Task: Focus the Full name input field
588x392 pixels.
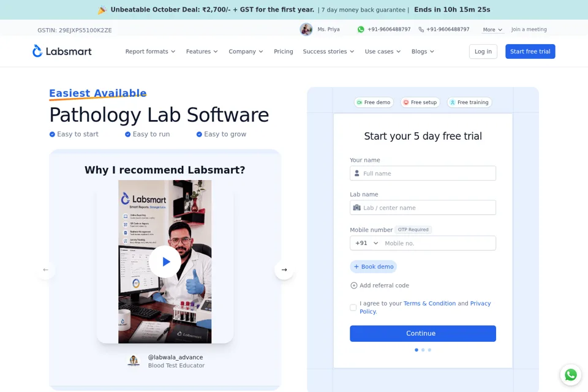Action: click(423, 173)
